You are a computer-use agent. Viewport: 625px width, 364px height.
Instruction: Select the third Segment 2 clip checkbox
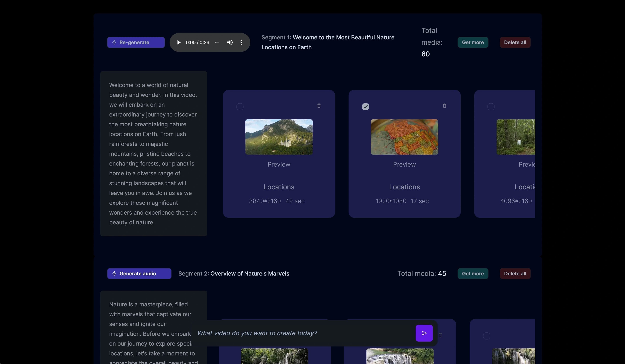[x=487, y=336]
